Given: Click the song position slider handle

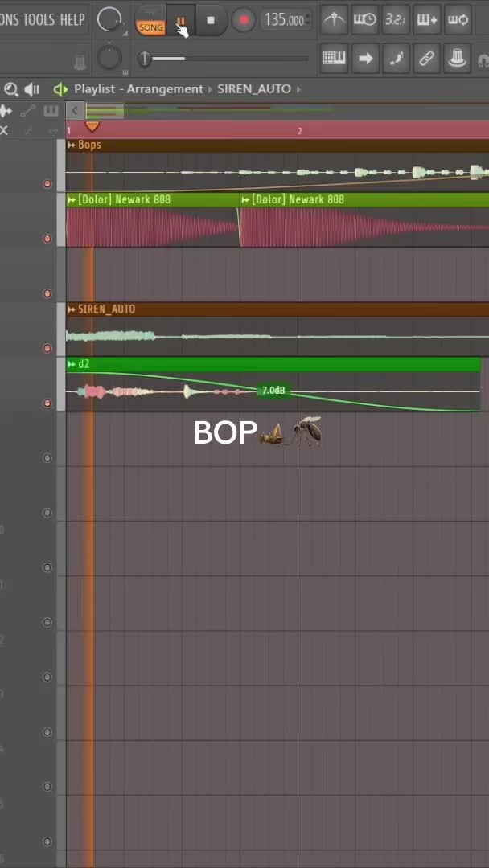Looking at the screenshot, I should (x=145, y=58).
